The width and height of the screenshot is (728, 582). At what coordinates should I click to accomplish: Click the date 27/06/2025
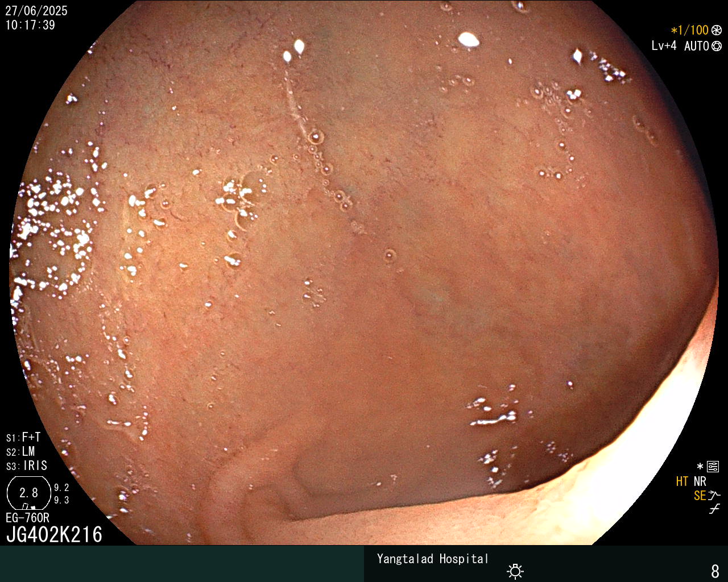[x=36, y=11]
